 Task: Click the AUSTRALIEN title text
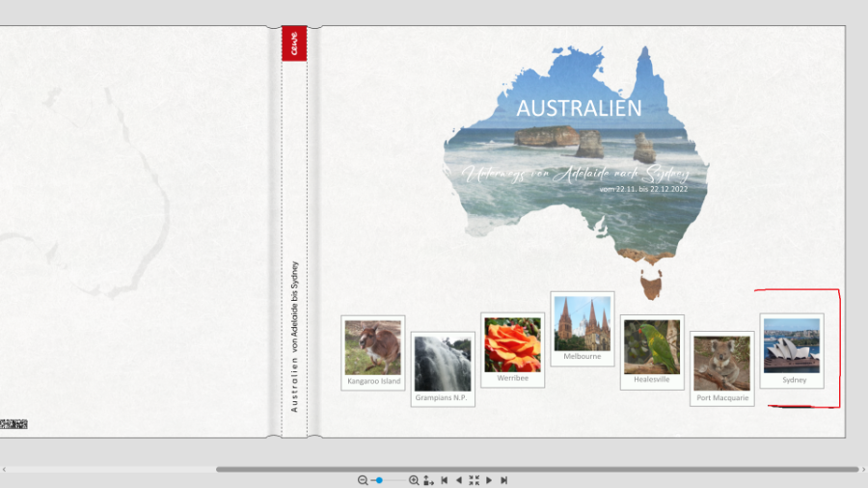click(x=579, y=108)
